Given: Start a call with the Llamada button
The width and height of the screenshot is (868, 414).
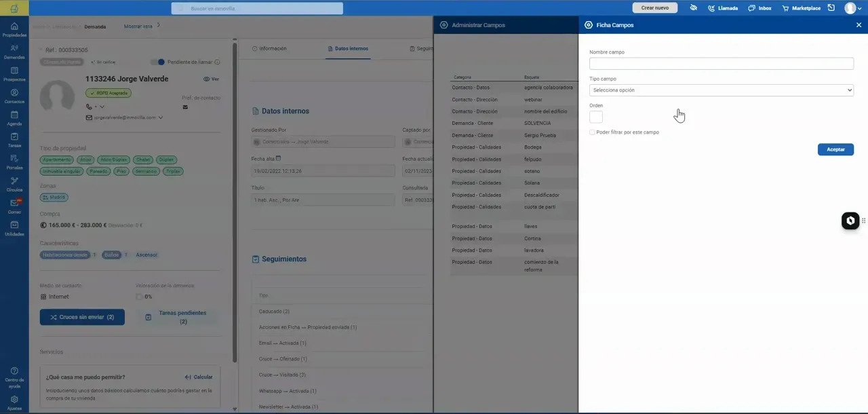Looking at the screenshot, I should tap(723, 8).
